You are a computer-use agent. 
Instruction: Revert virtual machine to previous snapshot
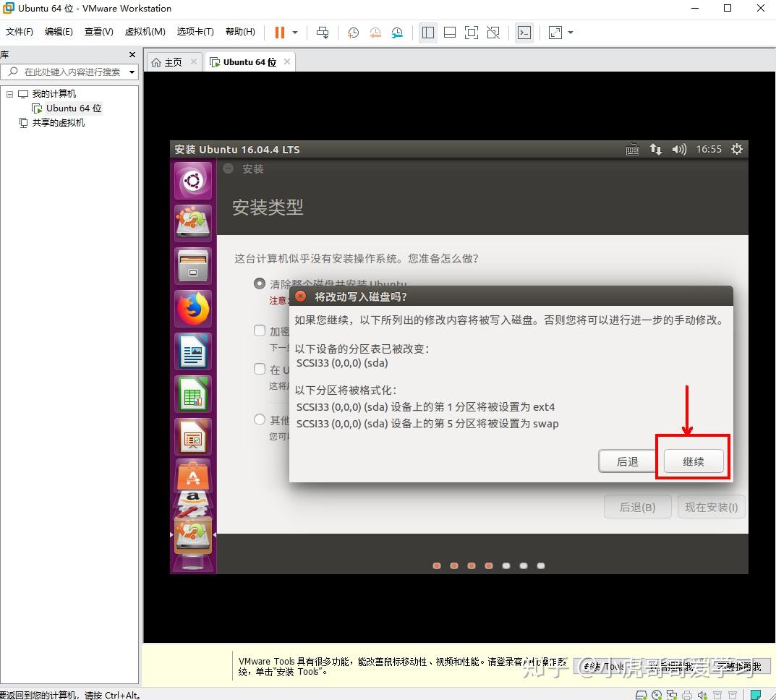coord(375,33)
